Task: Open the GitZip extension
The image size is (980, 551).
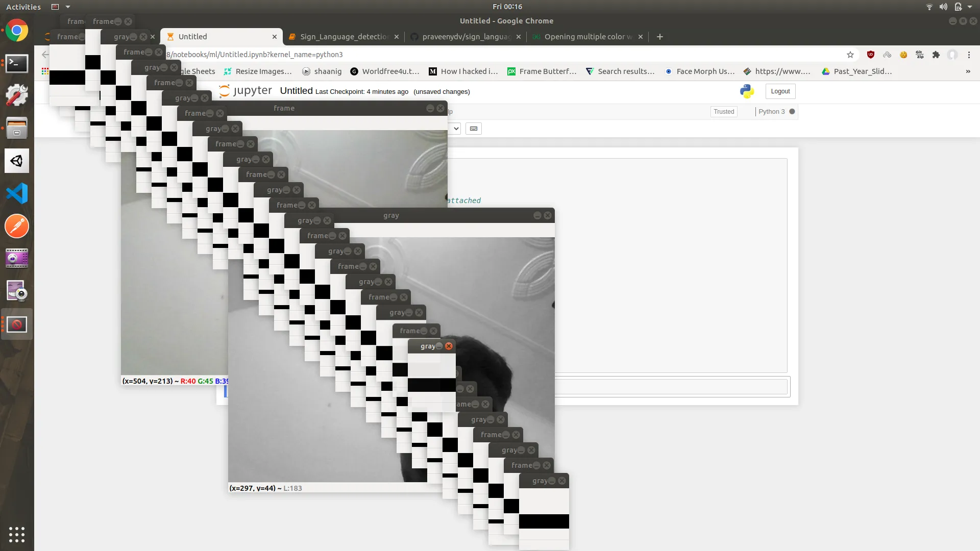Action: (x=920, y=55)
